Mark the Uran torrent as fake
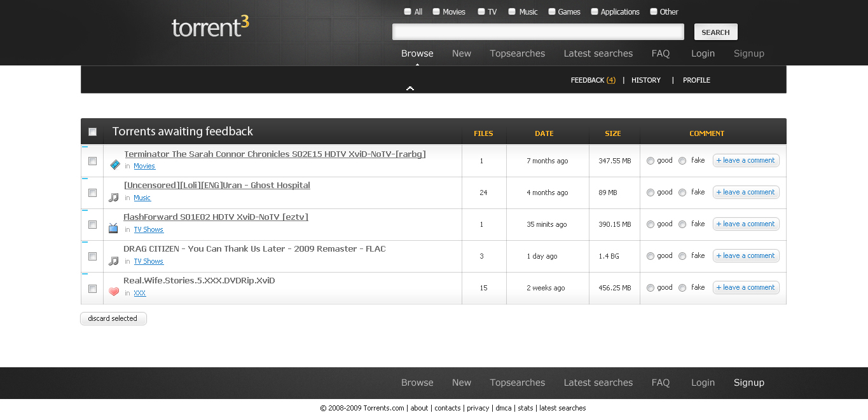The image size is (868, 420). pyautogui.click(x=682, y=192)
